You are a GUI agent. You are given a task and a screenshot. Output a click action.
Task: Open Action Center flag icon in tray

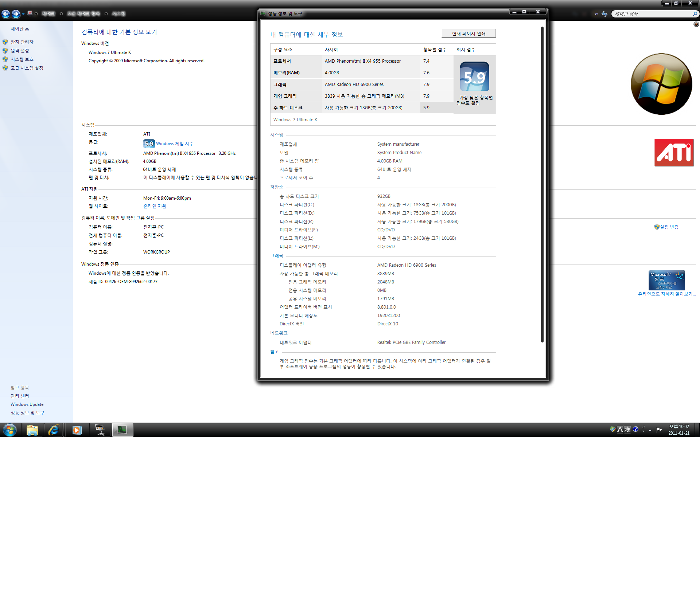[659, 430]
